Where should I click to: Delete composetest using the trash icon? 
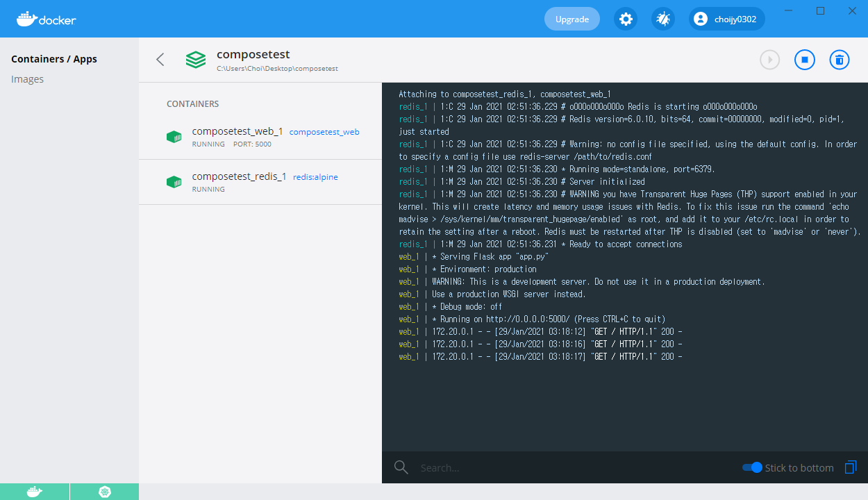coord(840,60)
